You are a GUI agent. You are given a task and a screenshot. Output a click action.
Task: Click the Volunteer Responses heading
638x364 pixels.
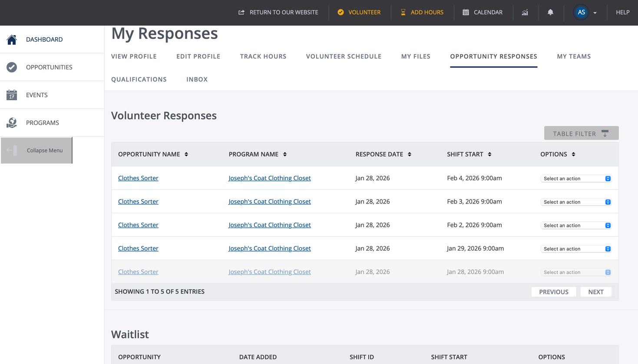click(164, 116)
